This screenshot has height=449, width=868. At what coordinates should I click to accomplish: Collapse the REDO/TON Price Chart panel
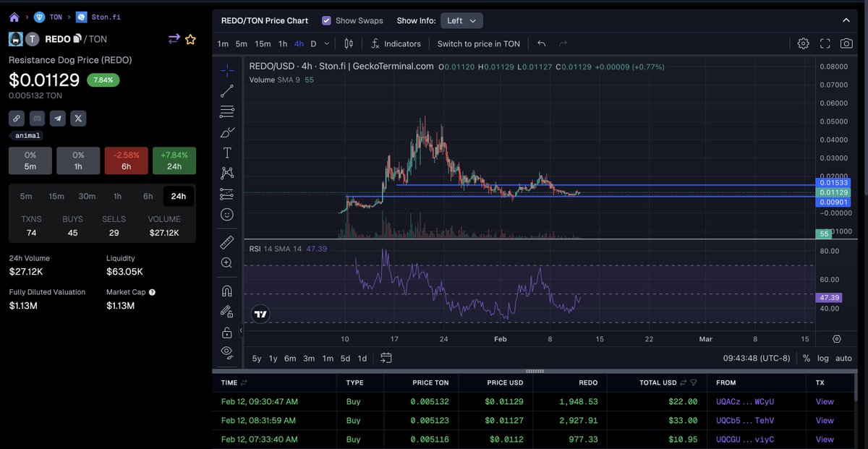(x=846, y=21)
